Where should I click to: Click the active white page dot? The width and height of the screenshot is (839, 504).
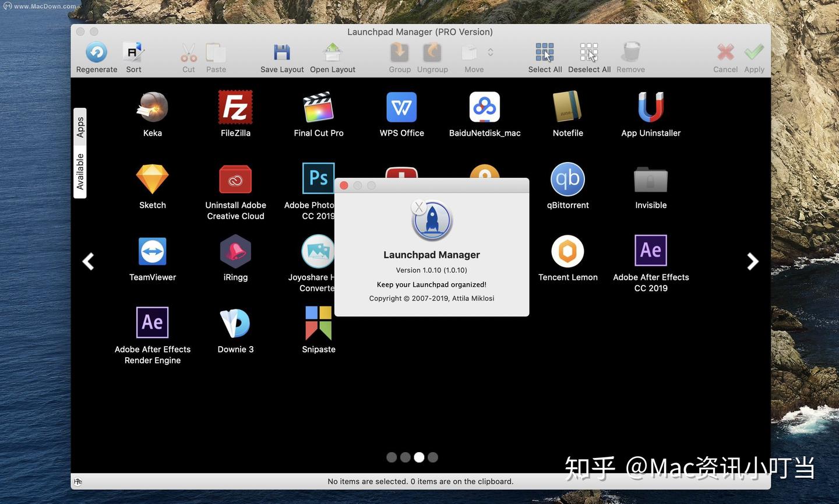419,457
